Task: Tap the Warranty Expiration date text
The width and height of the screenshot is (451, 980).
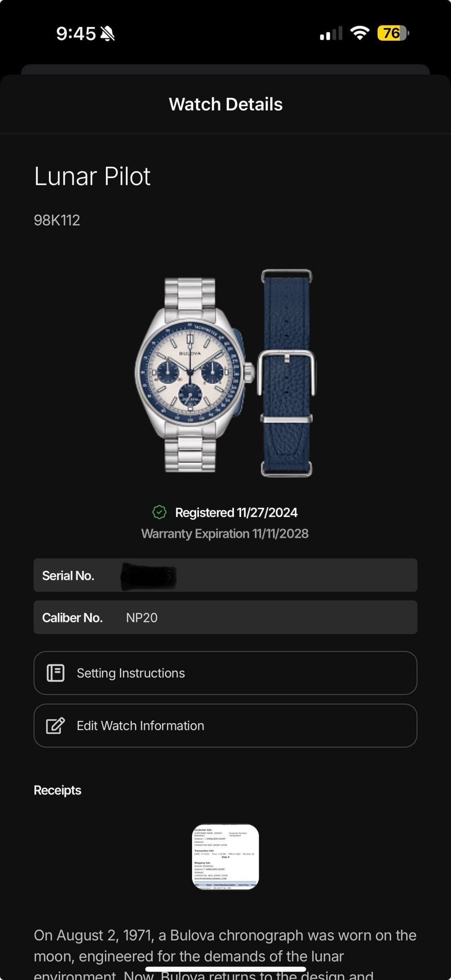Action: click(225, 533)
